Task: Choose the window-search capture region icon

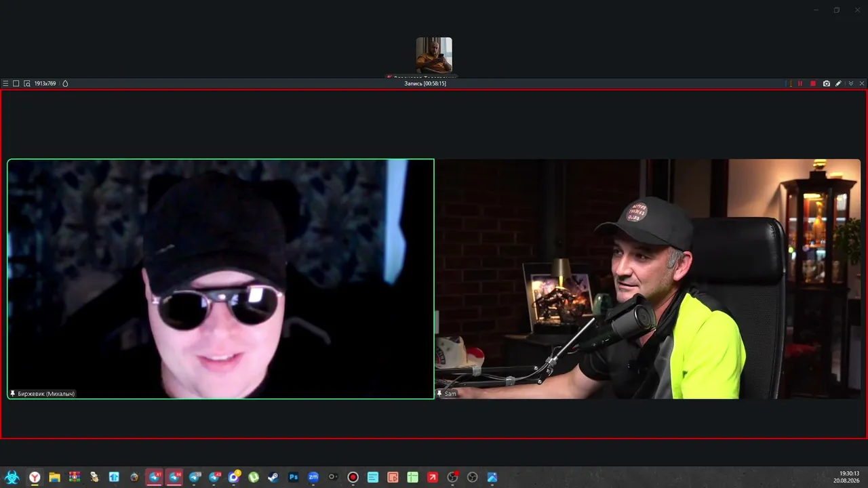Action: tap(27, 83)
